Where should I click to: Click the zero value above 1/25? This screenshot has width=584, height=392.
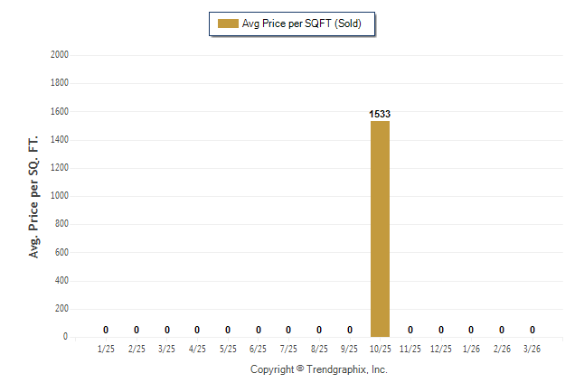106,330
